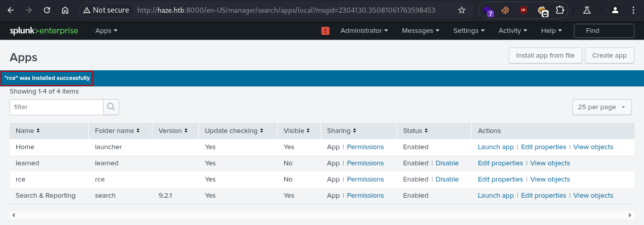
Task: Go to browser home page icon
Action: [65, 10]
